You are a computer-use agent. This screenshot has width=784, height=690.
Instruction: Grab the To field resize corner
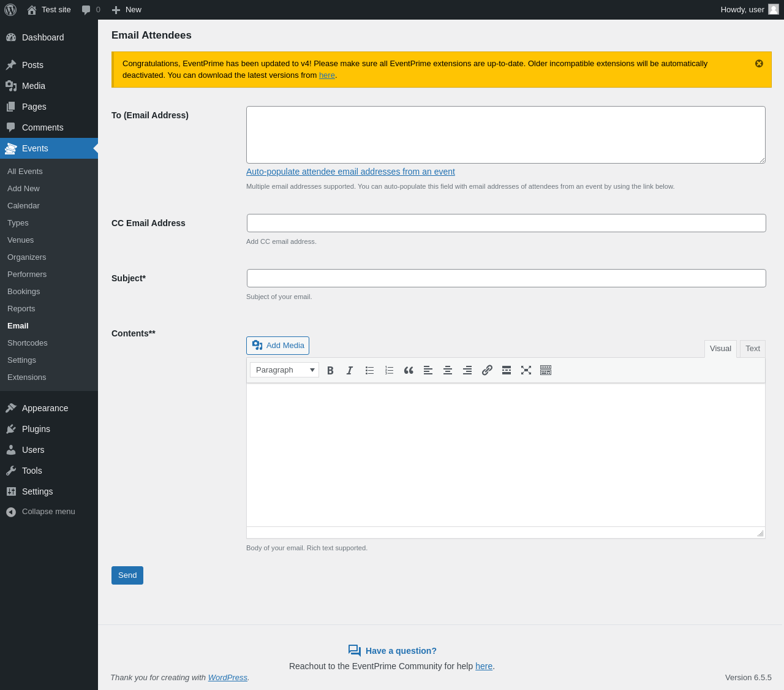coord(761,159)
